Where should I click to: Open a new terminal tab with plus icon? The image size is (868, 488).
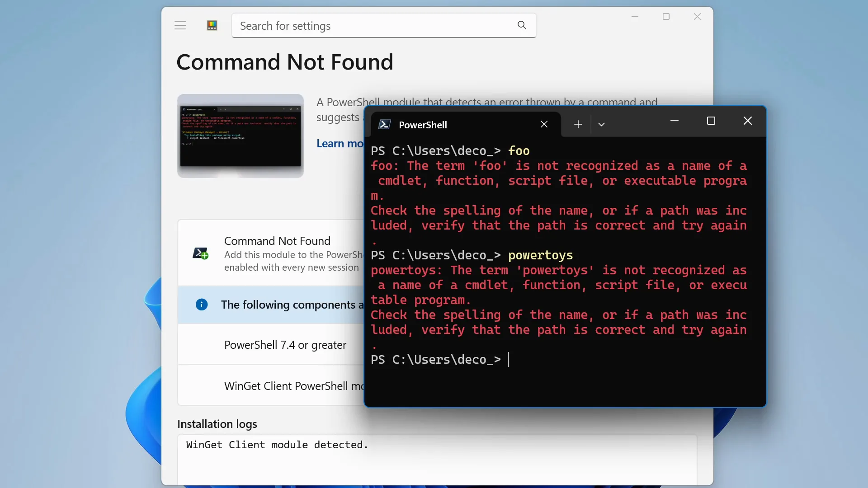(x=578, y=124)
